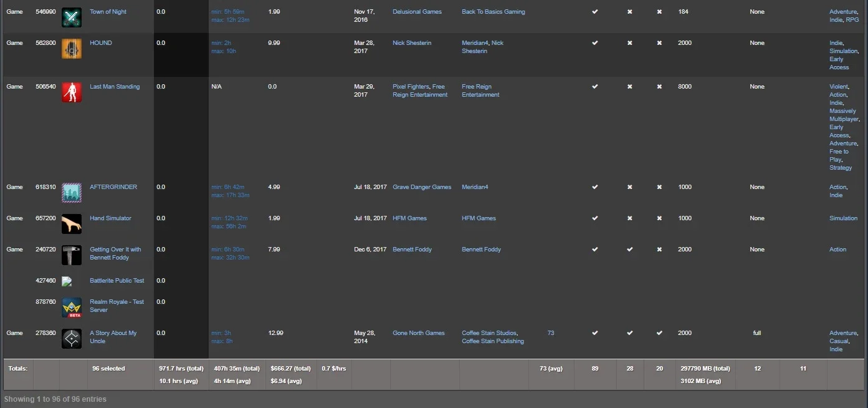Click the Last Man Standing icon
Image resolution: width=868 pixels, height=408 pixels.
[x=72, y=92]
